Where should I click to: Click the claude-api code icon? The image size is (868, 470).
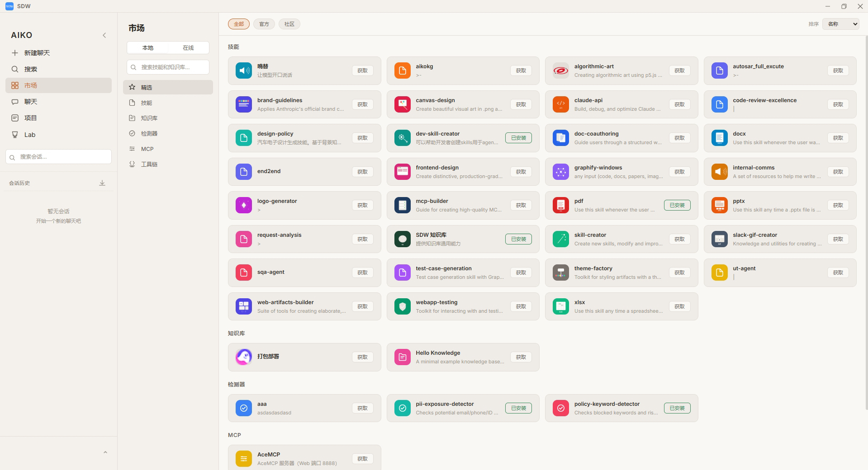(x=561, y=104)
